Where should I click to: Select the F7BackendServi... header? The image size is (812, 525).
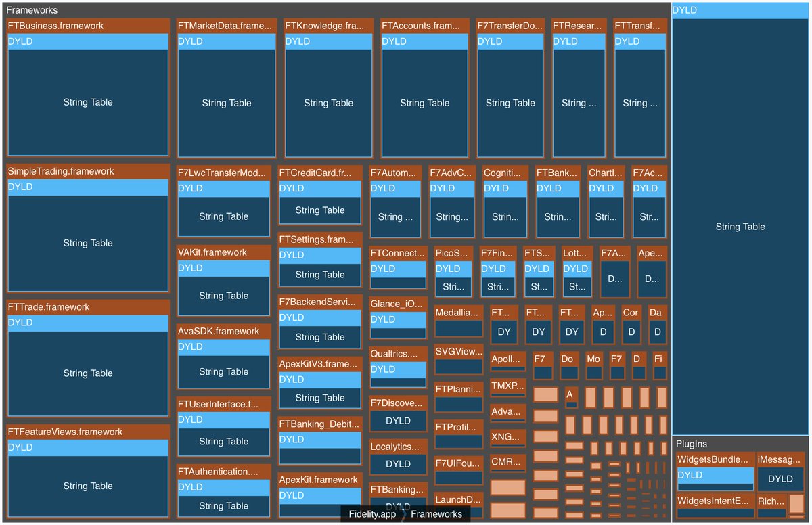[320, 301]
